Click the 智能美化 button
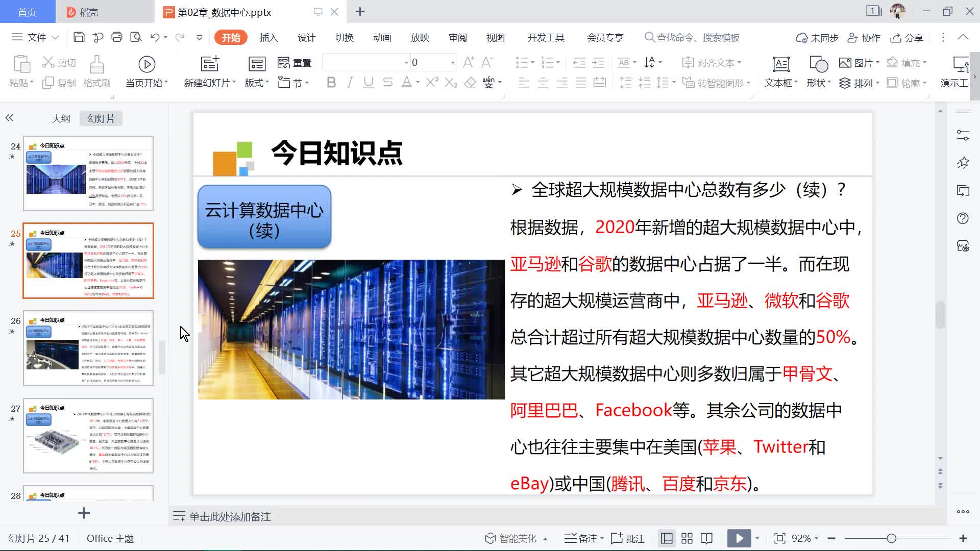 516,538
